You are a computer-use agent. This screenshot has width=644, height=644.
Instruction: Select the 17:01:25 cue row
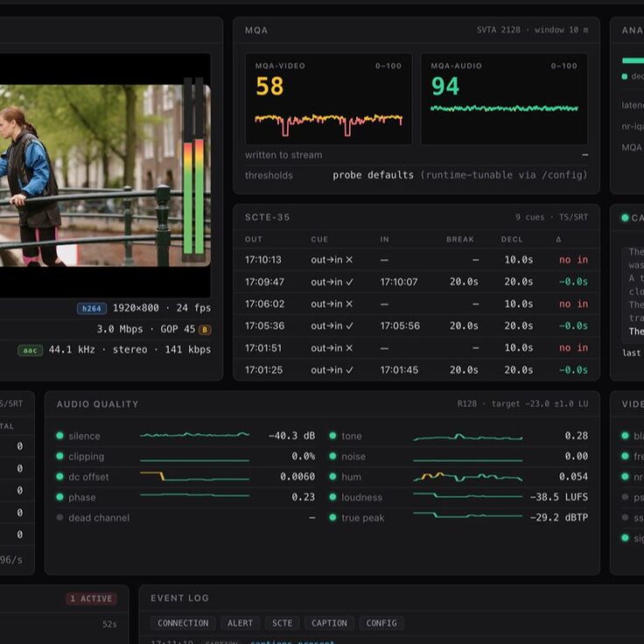tap(416, 369)
